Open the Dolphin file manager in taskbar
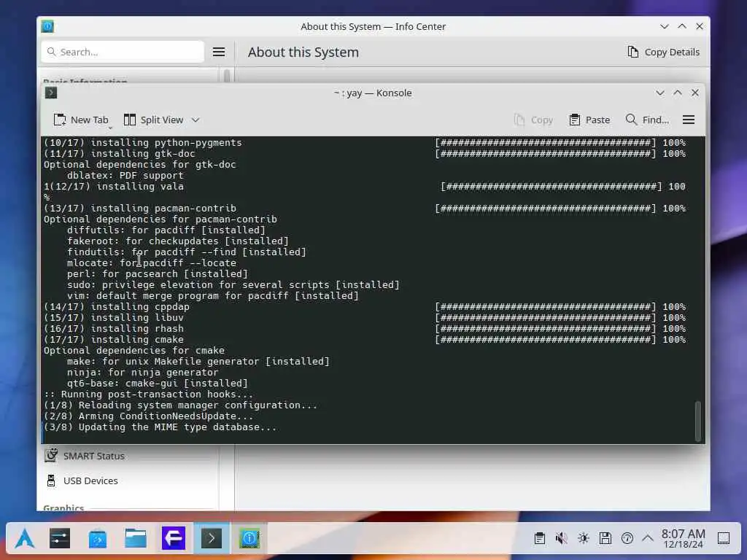The image size is (747, 560). [136, 539]
